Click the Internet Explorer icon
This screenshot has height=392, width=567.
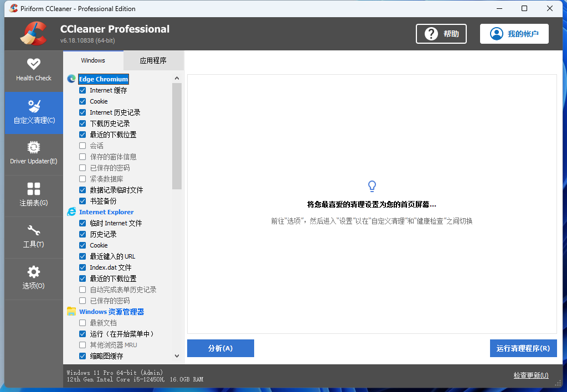(71, 212)
